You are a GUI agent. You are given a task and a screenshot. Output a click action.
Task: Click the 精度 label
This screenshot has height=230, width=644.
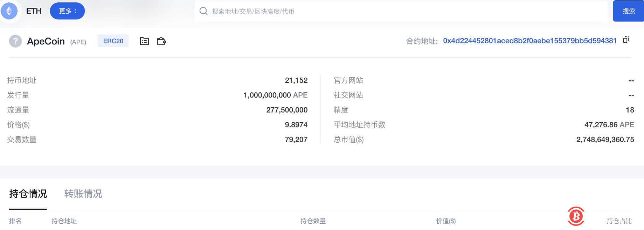[341, 110]
